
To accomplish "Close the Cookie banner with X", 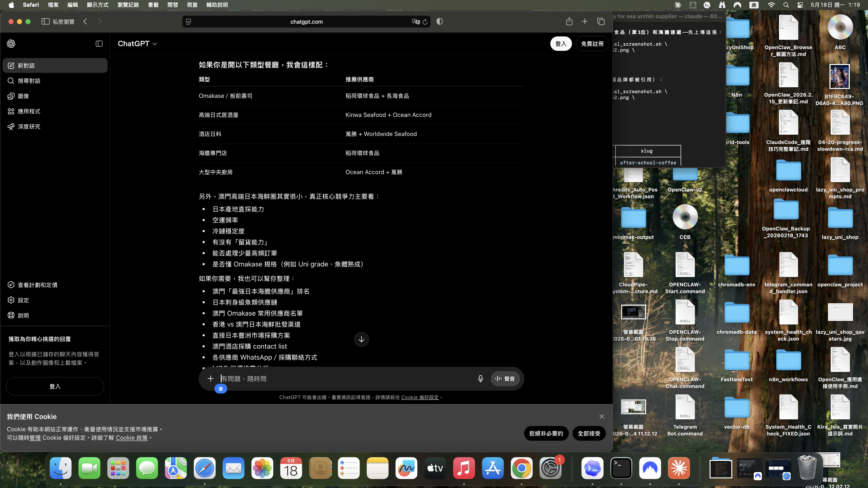I will click(x=602, y=417).
